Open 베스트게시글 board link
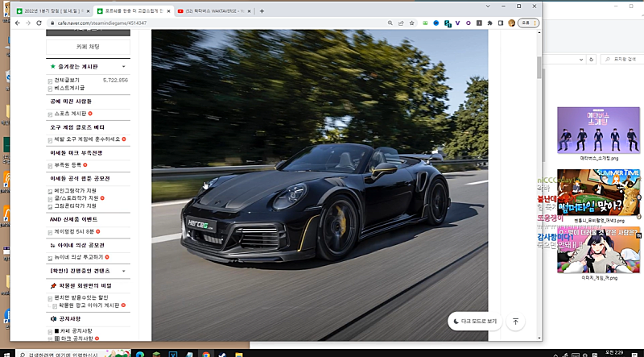The width and height of the screenshot is (644, 357). tap(69, 88)
